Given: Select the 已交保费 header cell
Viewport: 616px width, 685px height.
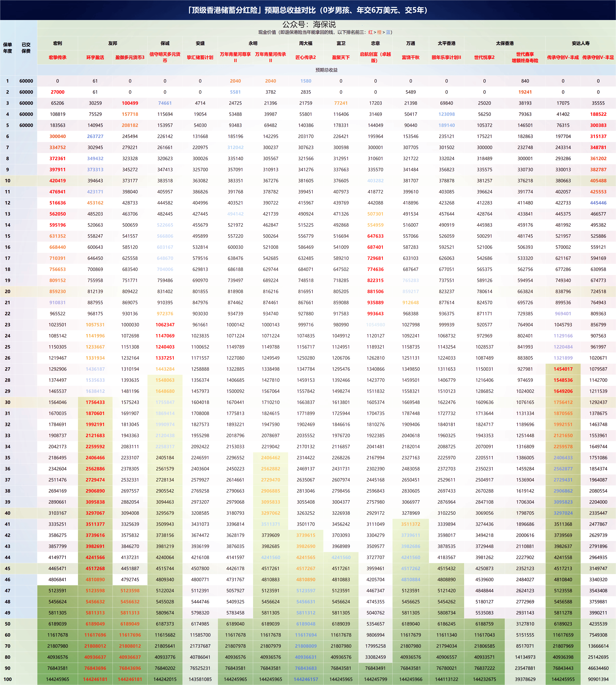Looking at the screenshot, I should [x=26, y=48].
